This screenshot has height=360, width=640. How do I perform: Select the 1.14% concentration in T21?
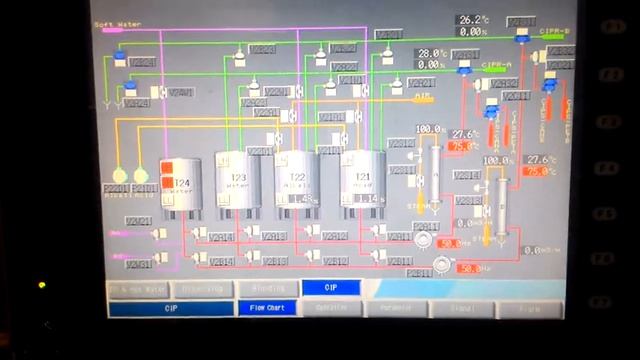(370, 199)
